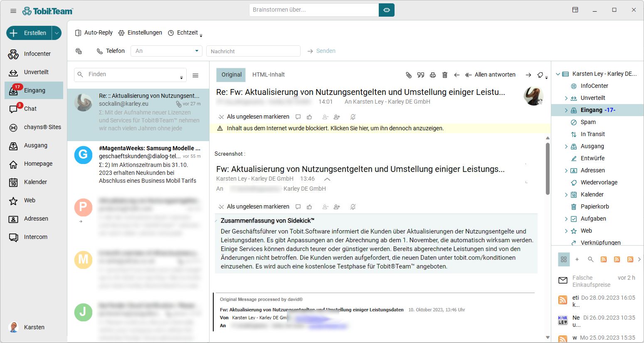Toggle Echtzeit mode
The height and width of the screenshot is (343, 644).
pyautogui.click(x=183, y=32)
